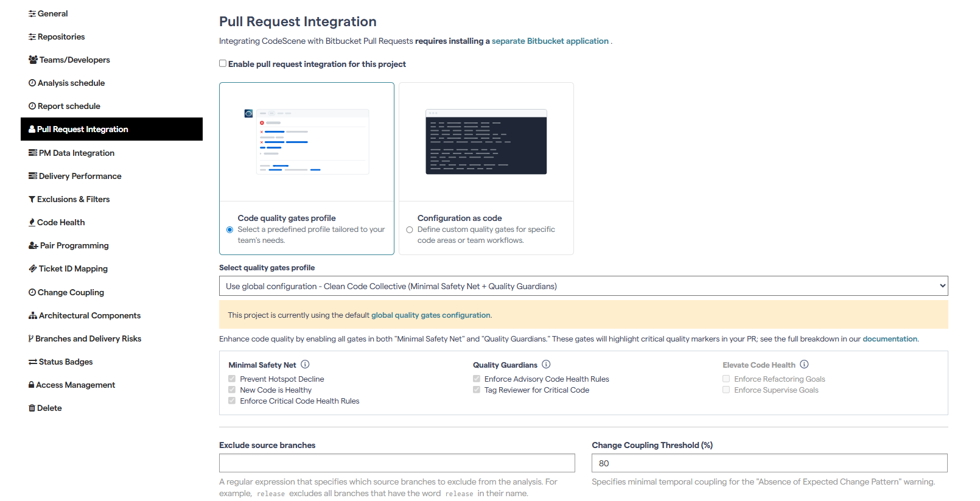
Task: Open the Select quality gates profile dropdown
Action: pos(583,286)
